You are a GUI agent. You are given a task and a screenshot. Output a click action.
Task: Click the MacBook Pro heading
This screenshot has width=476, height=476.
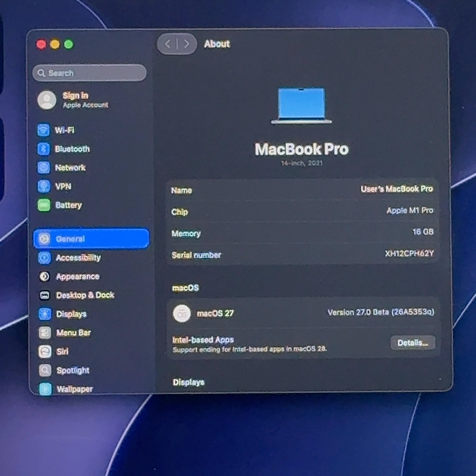(x=301, y=149)
